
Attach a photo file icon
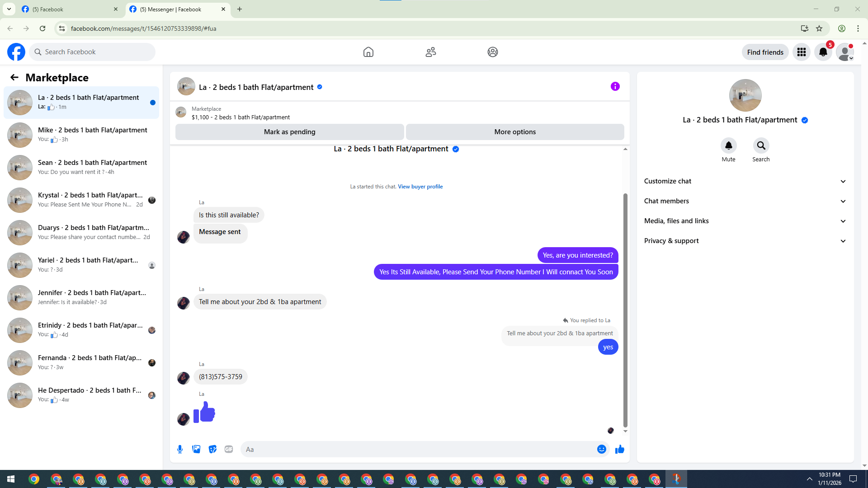(196, 449)
